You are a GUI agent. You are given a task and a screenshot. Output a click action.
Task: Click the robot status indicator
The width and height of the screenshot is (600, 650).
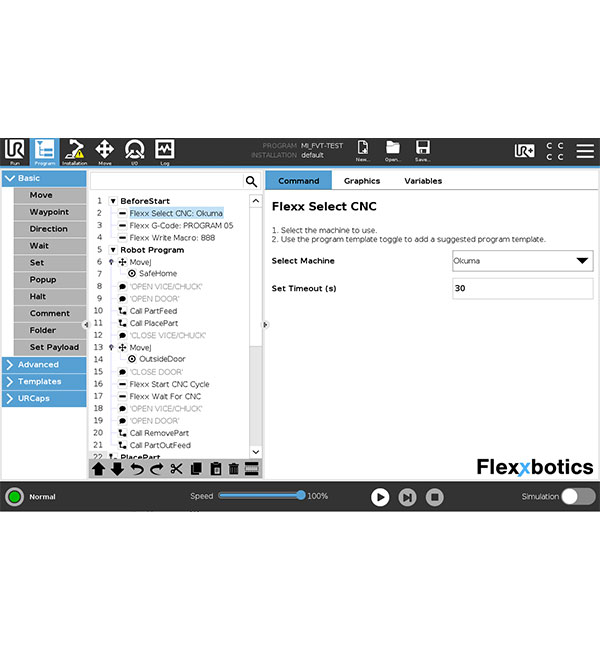pyautogui.click(x=15, y=497)
